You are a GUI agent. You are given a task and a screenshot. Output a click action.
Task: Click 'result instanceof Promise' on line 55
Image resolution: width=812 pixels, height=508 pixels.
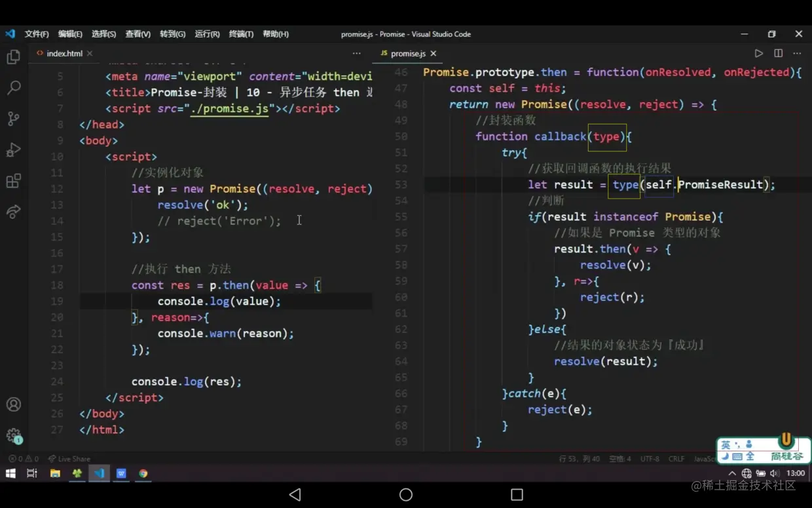pos(629,217)
